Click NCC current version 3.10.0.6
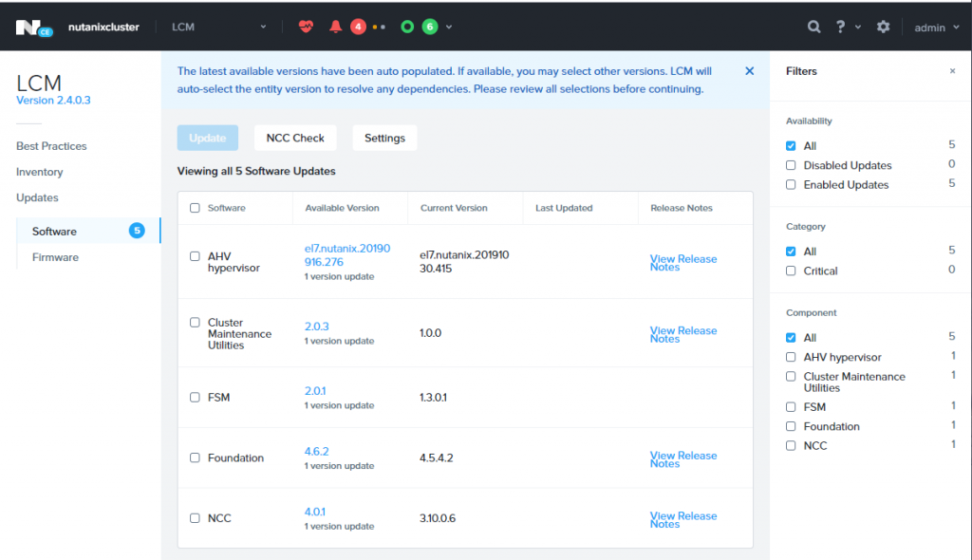Image resolution: width=972 pixels, height=560 pixels. click(438, 518)
